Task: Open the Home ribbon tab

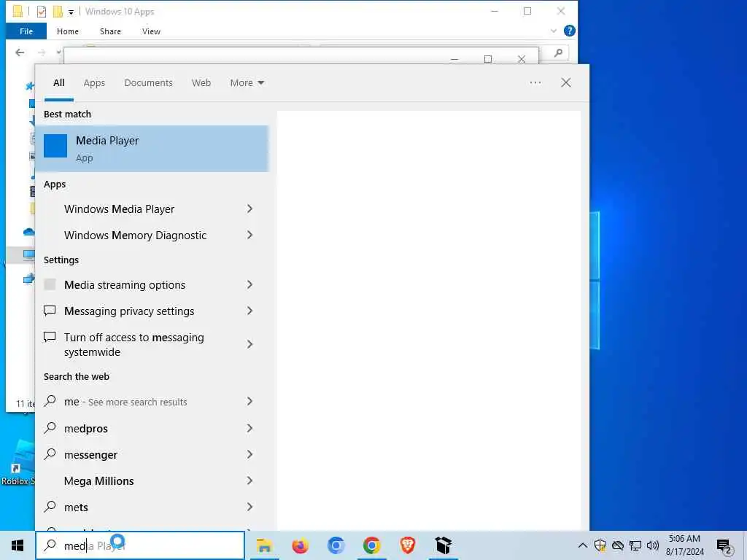Action: coord(68,31)
